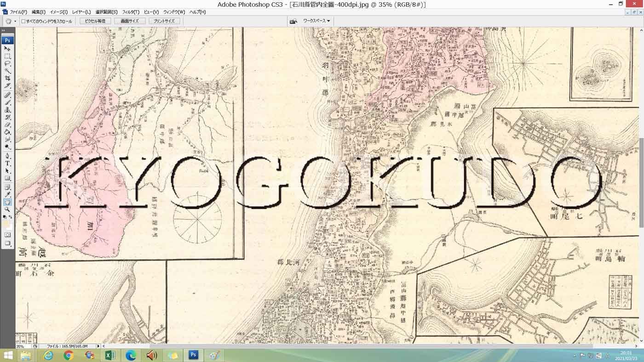
Task: Select the Magic Wand tool
Action: tap(7, 71)
